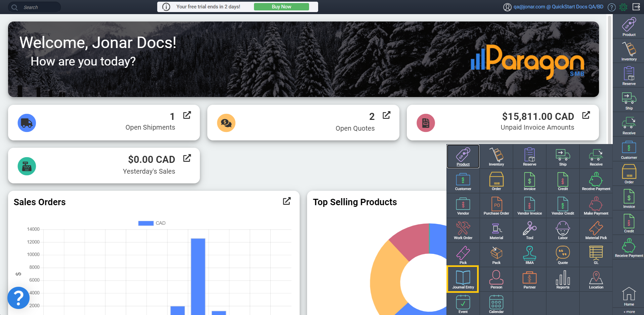Screen dimensions: 644x315
Task: Select Order in the expanded module grid
Action: click(x=496, y=181)
